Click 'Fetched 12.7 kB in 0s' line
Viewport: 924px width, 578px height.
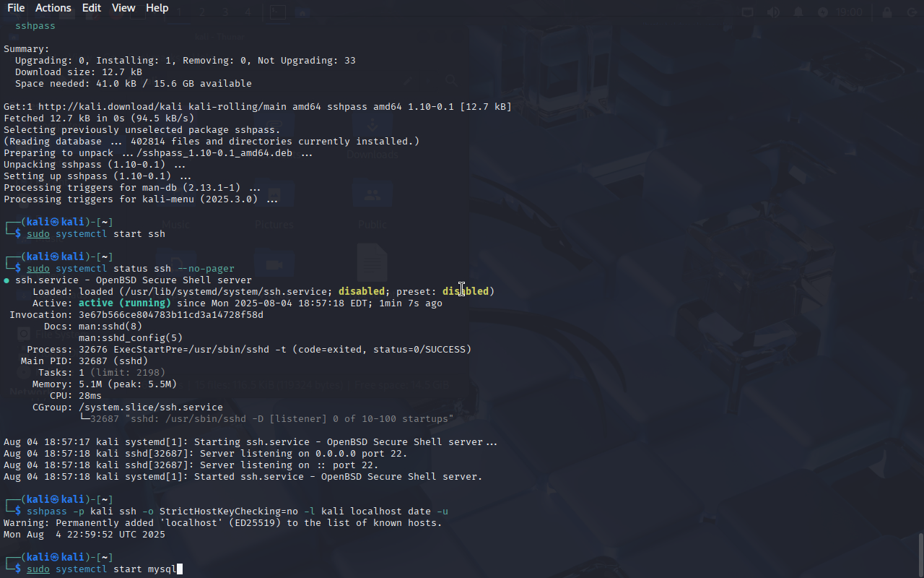(99, 118)
